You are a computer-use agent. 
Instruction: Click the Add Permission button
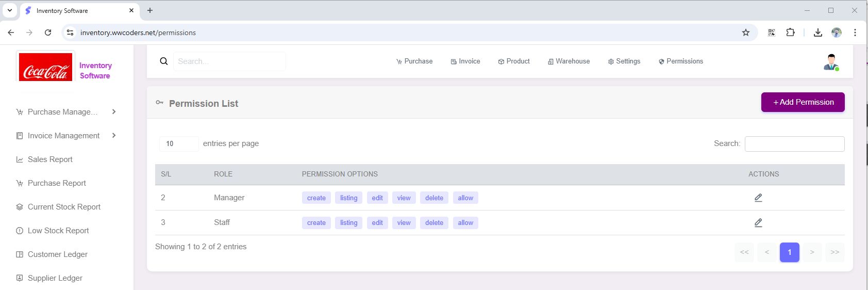803,102
